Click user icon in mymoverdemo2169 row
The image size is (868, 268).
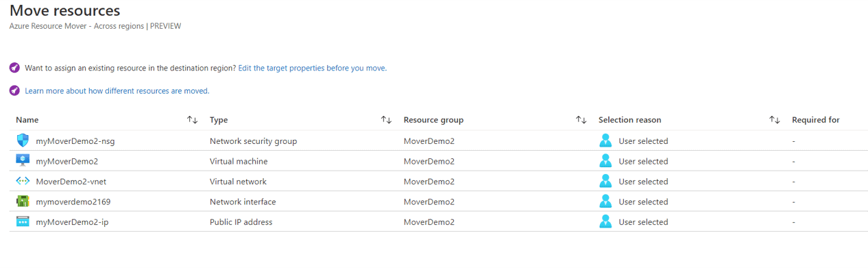point(605,202)
